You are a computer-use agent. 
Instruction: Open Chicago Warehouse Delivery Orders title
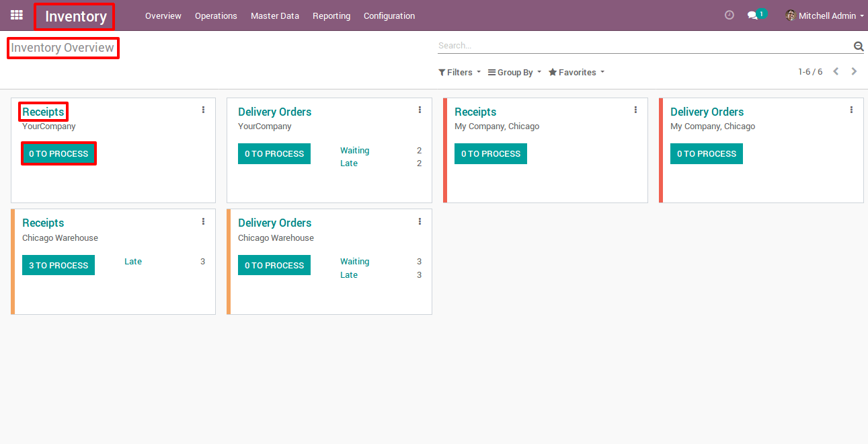(x=274, y=223)
